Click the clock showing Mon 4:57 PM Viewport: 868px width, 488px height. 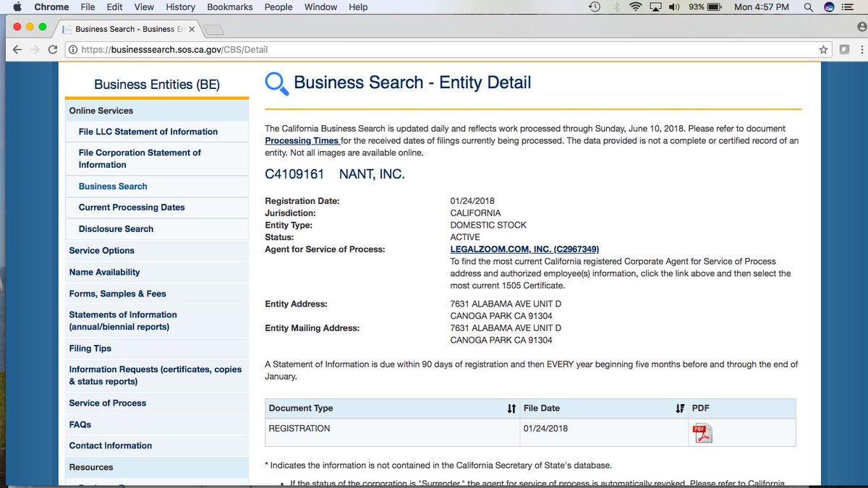tap(762, 7)
